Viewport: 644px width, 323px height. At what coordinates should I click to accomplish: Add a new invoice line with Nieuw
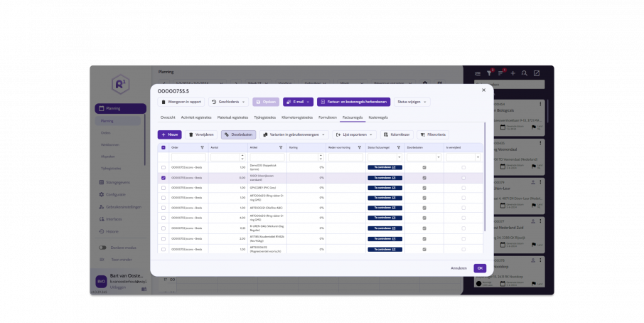pyautogui.click(x=170, y=134)
